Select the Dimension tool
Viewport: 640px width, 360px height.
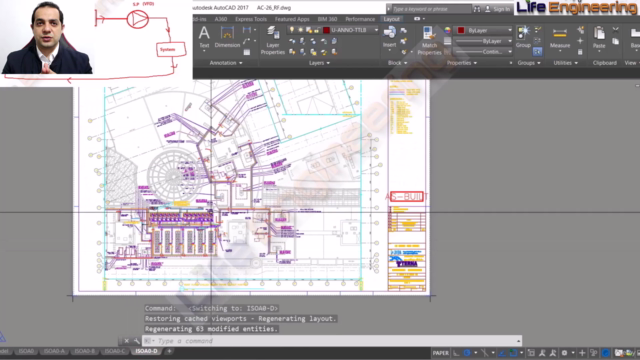click(x=227, y=38)
